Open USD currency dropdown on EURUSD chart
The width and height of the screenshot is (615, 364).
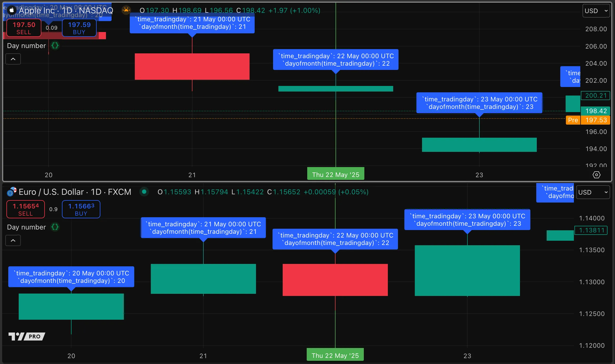pyautogui.click(x=593, y=192)
